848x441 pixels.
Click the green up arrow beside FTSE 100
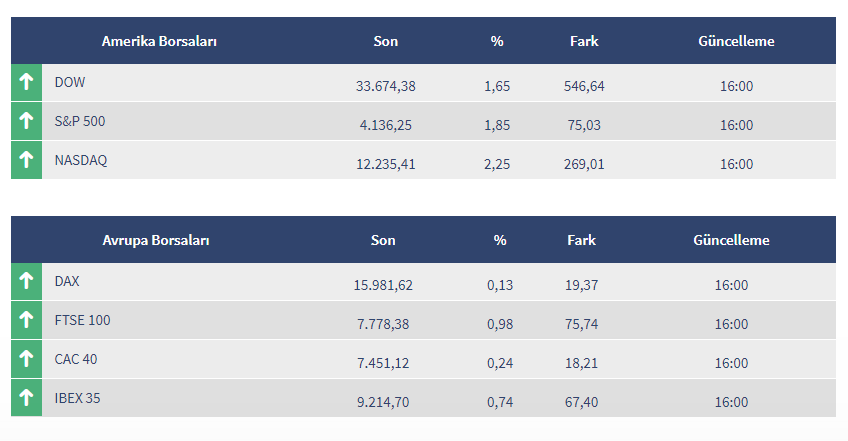point(26,321)
